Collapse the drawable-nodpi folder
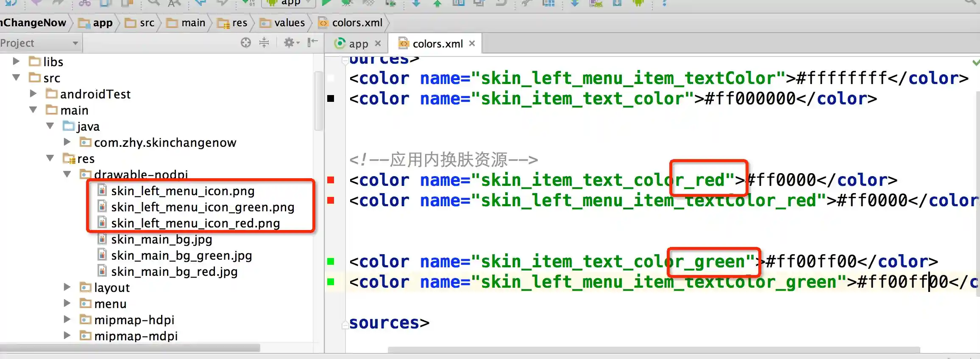Image resolution: width=980 pixels, height=359 pixels. 67,174
